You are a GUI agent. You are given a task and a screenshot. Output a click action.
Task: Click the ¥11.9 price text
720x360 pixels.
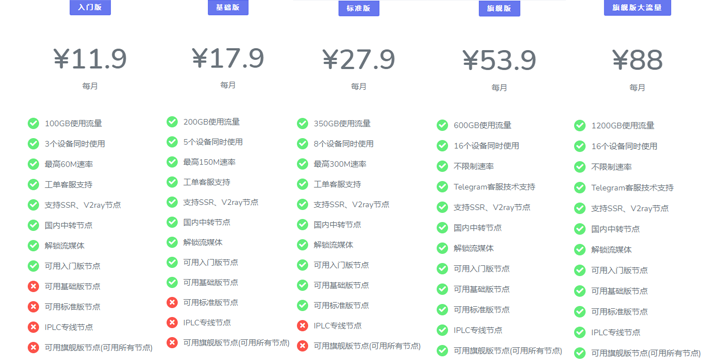90,59
